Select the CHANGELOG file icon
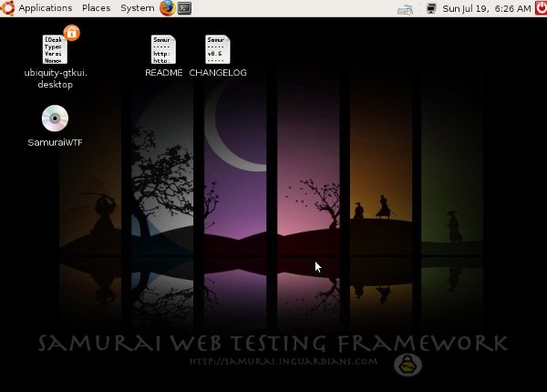This screenshot has height=392, width=547. pos(218,49)
